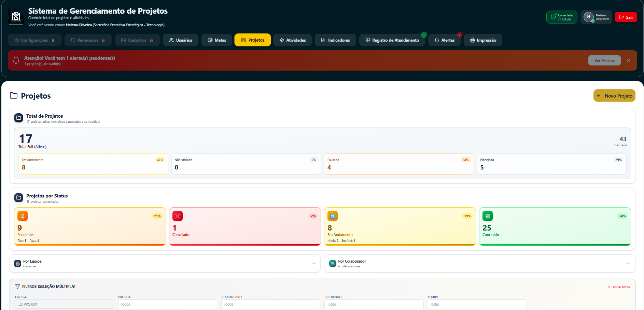Select the Pausado 24% card

[x=399, y=164]
